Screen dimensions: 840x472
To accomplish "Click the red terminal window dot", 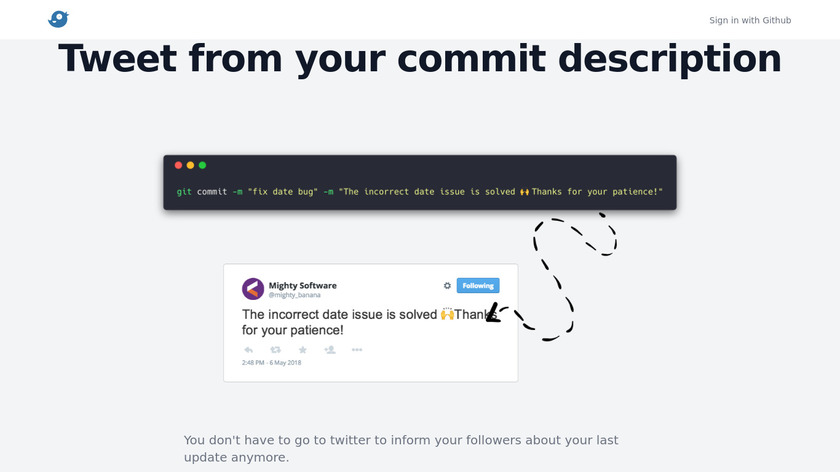I will point(179,165).
